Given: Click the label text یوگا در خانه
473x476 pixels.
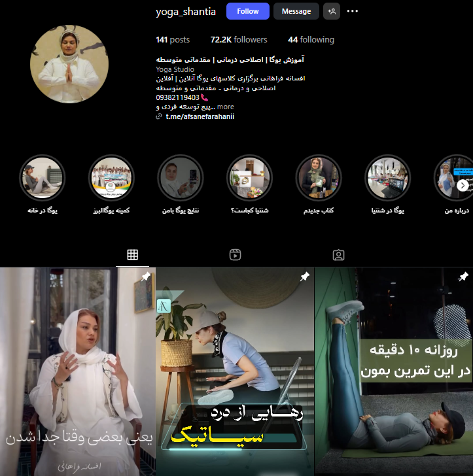Looking at the screenshot, I should [43, 211].
